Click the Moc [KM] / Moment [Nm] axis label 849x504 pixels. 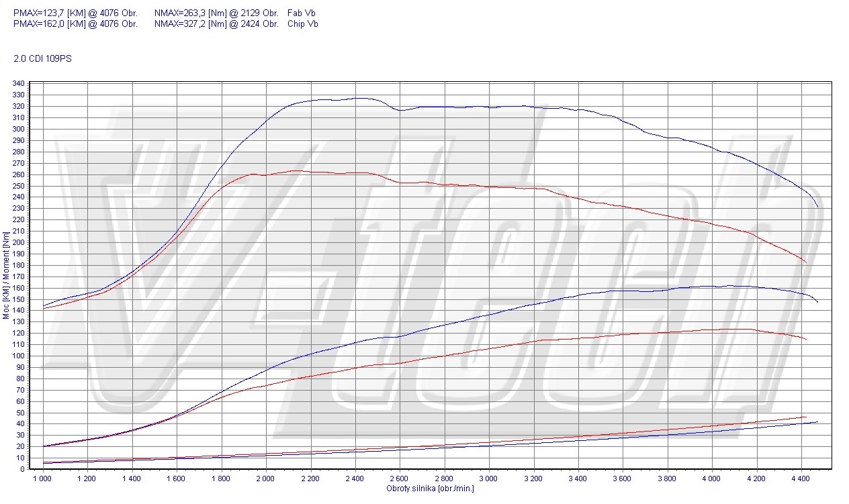point(6,276)
